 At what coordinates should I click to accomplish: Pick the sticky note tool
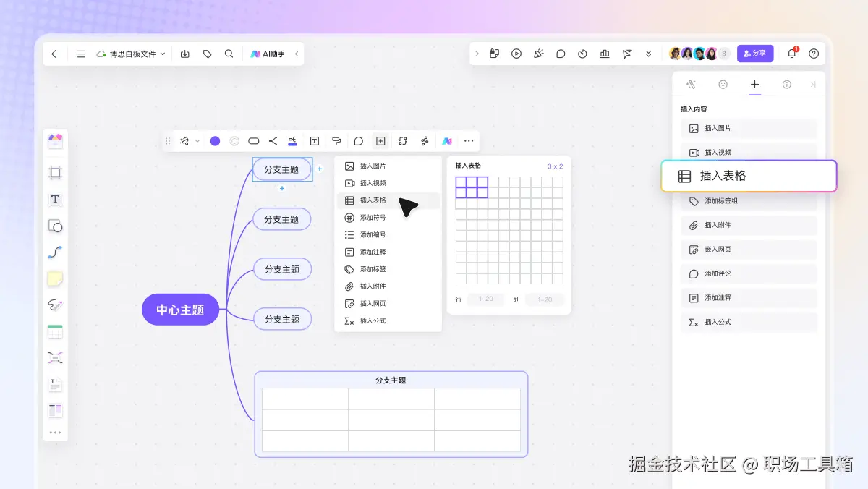point(55,278)
